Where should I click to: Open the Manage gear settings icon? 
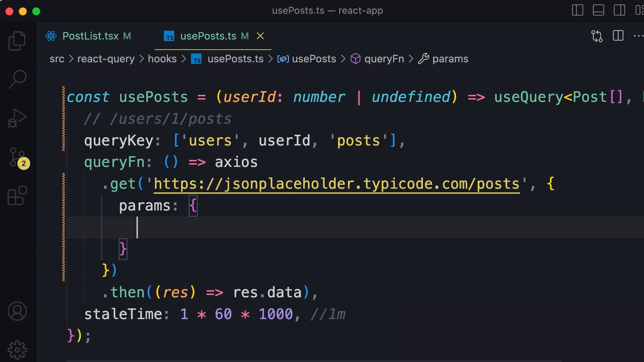(17, 350)
